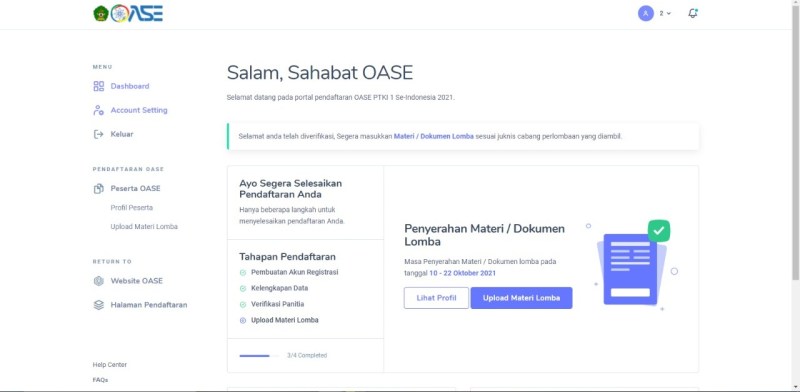The image size is (800, 392).
Task: Click the Lihat Profil button
Action: pyautogui.click(x=436, y=298)
